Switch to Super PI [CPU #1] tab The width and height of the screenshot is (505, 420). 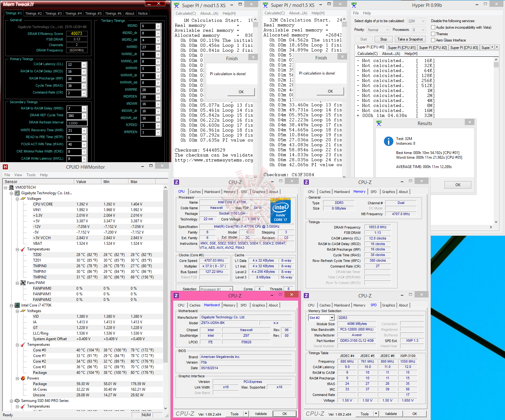click(x=401, y=48)
